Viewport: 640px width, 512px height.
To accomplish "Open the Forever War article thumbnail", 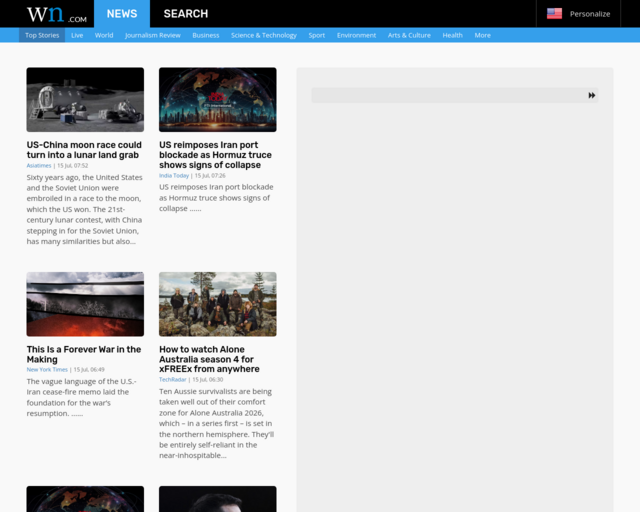I will click(x=85, y=304).
